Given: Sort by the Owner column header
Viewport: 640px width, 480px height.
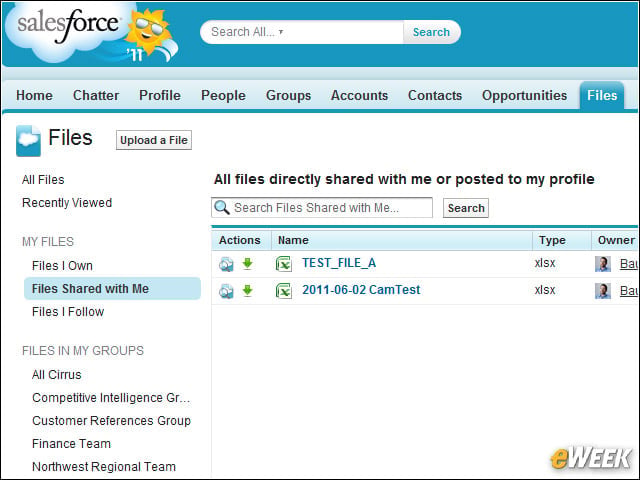Looking at the screenshot, I should [616, 240].
